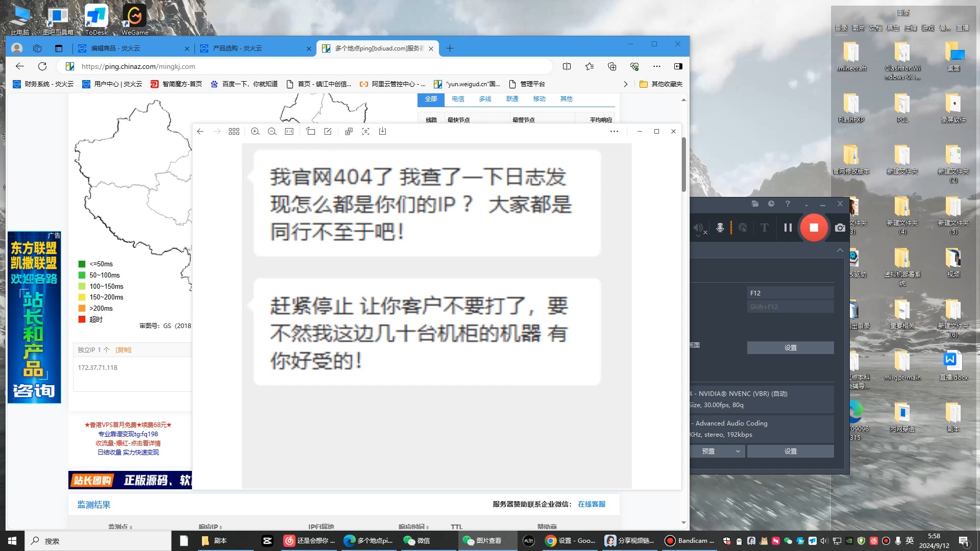Expand hidden bookmarks chevron
The height and width of the screenshot is (551, 980).
point(625,84)
